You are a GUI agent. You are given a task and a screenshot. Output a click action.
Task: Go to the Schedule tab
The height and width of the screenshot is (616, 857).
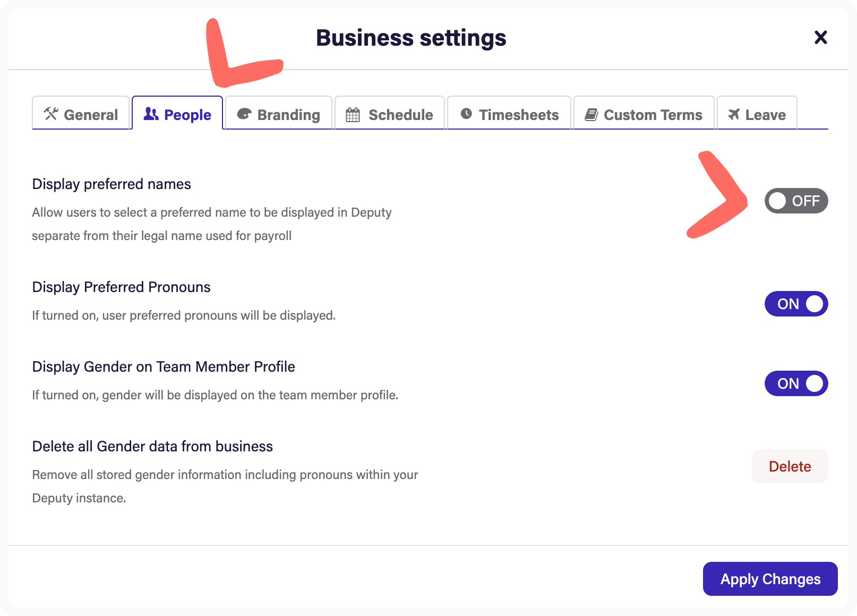(x=390, y=114)
